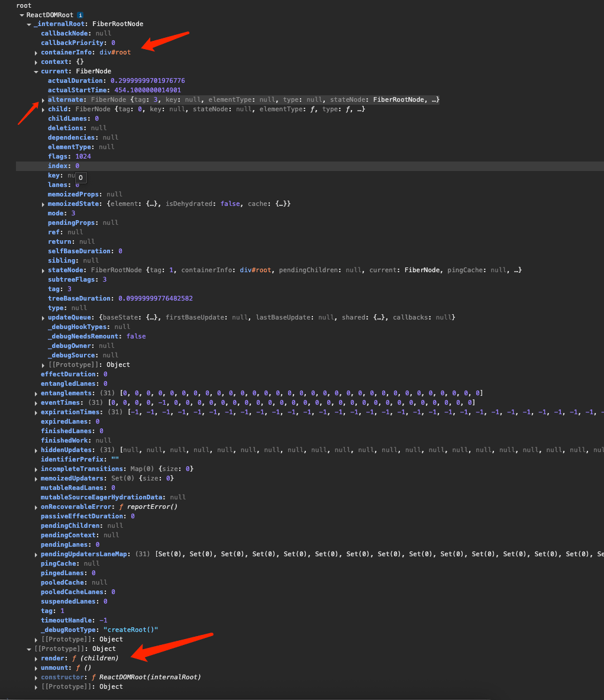604x700 pixels.
Task: Expand the stateNode FiberRootNode
Action: tap(43, 270)
